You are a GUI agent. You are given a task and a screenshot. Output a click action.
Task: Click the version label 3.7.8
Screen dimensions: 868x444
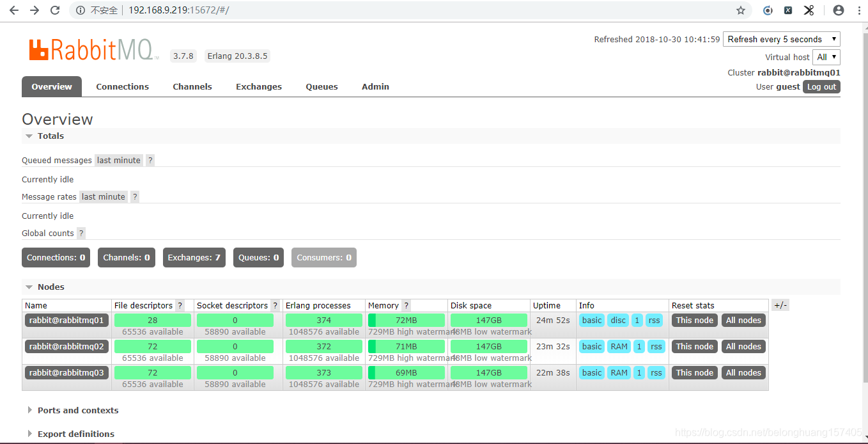pyautogui.click(x=183, y=56)
